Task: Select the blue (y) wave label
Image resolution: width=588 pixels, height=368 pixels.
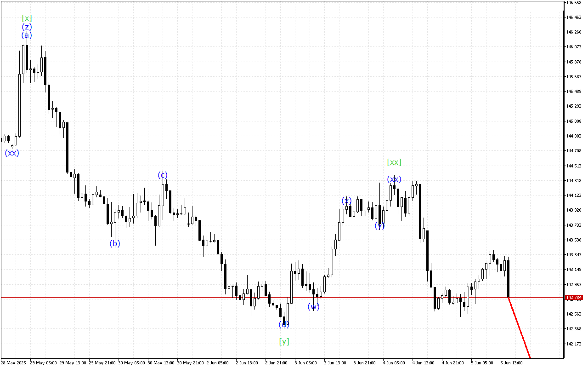Action: click(x=379, y=225)
